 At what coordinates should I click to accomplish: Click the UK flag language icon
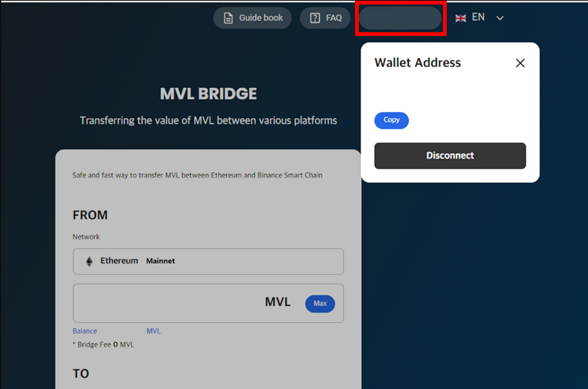(460, 18)
